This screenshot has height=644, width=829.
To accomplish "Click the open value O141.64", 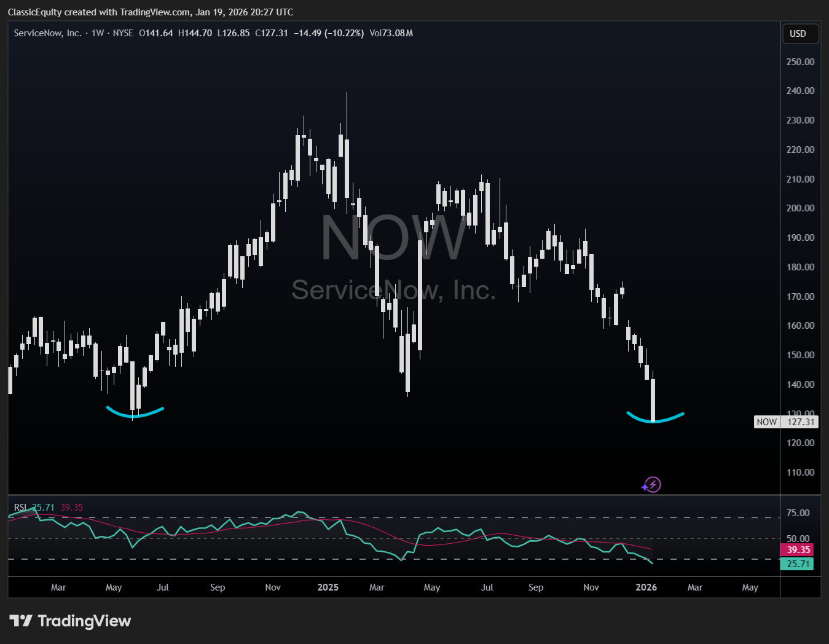I will pyautogui.click(x=156, y=33).
